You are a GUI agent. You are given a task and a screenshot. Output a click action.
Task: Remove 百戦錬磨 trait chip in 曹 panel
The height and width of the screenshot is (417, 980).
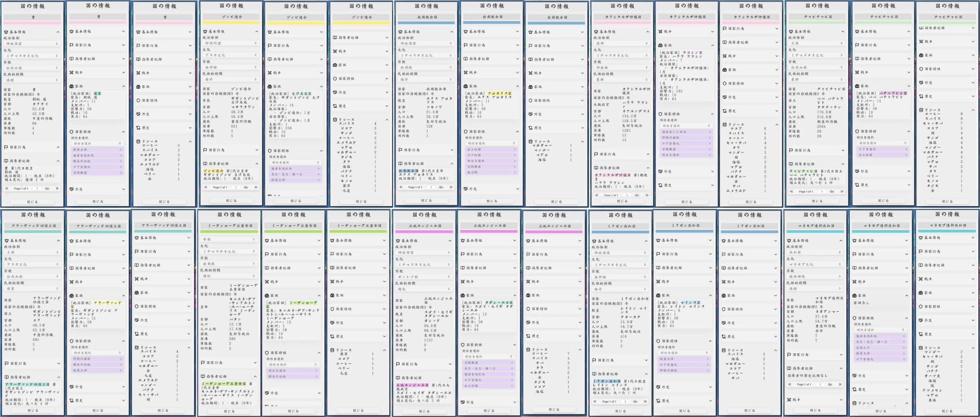(121, 172)
